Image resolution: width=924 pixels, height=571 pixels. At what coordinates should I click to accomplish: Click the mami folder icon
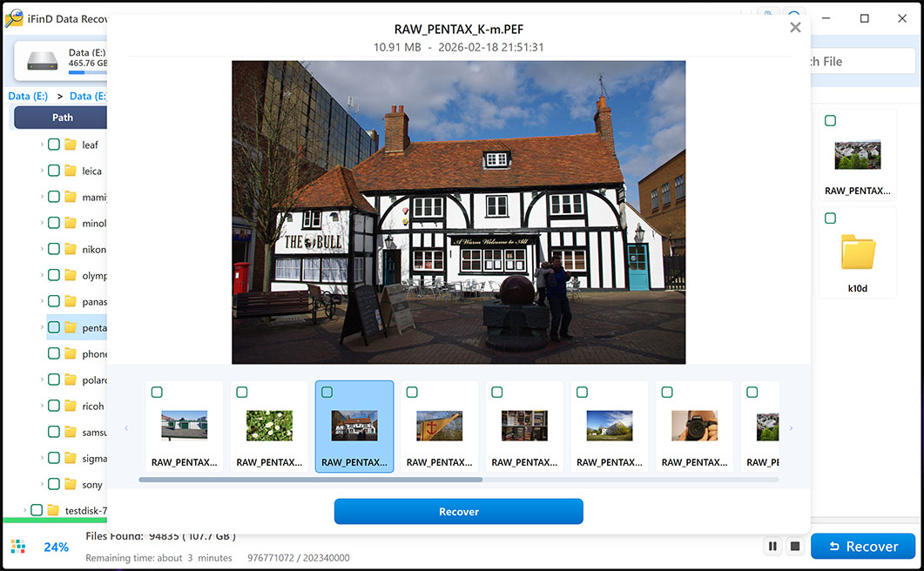[71, 196]
